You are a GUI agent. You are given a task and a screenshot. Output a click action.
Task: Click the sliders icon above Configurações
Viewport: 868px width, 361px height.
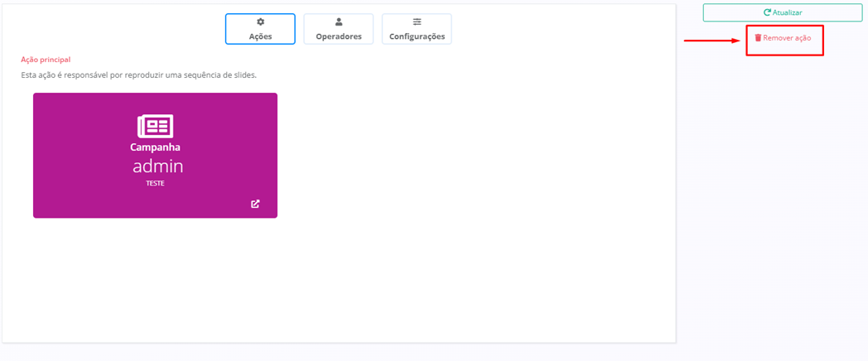point(417,22)
